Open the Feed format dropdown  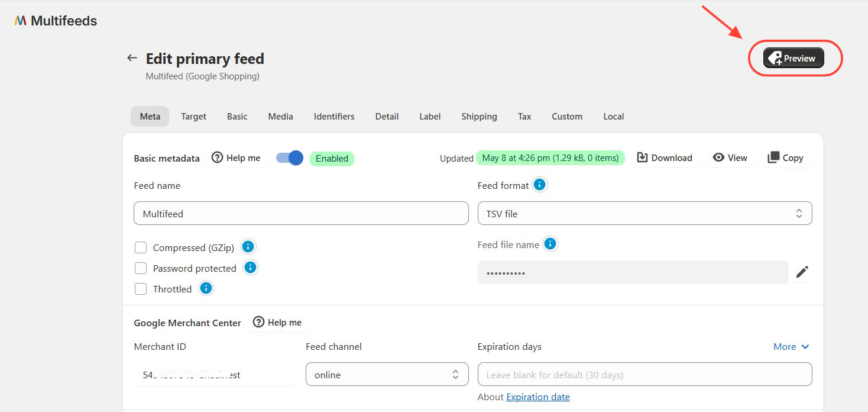coord(644,213)
